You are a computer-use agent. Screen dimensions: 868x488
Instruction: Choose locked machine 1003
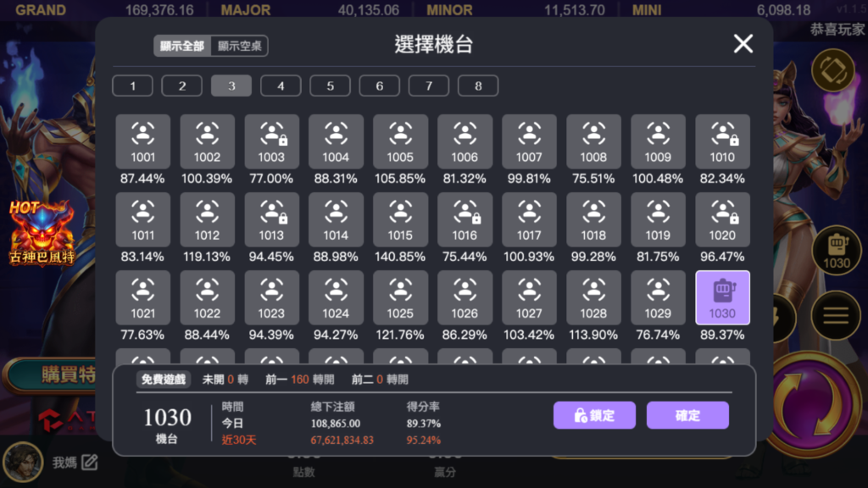pyautogui.click(x=272, y=141)
